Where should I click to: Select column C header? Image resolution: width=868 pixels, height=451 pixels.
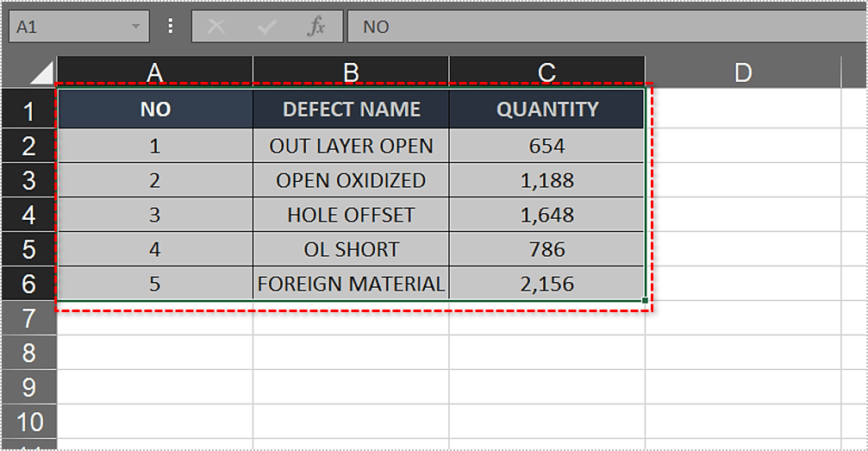tap(546, 73)
